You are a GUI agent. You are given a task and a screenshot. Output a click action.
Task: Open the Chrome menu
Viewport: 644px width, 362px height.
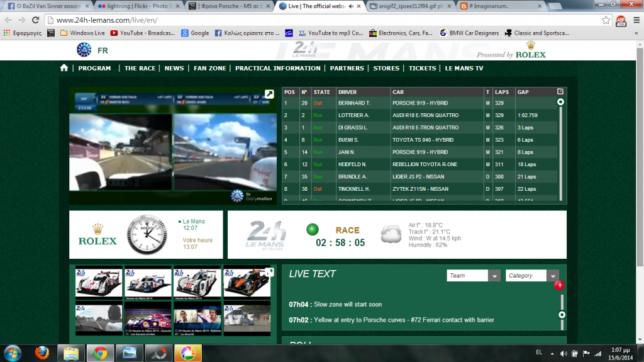[636, 20]
